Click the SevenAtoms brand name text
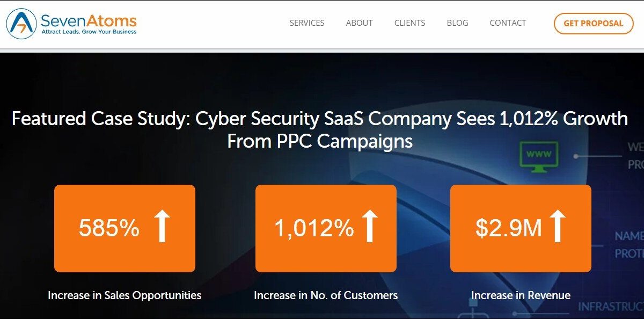 pos(89,20)
